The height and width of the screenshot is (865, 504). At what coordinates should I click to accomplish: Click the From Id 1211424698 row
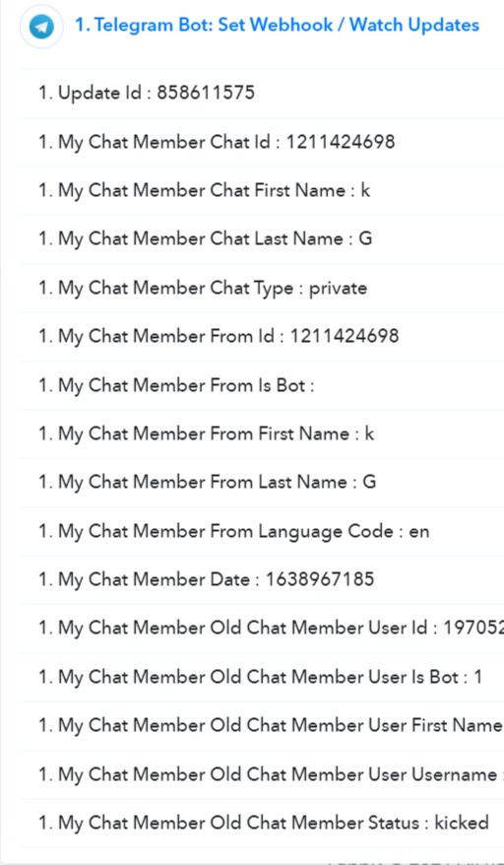pyautogui.click(x=262, y=337)
